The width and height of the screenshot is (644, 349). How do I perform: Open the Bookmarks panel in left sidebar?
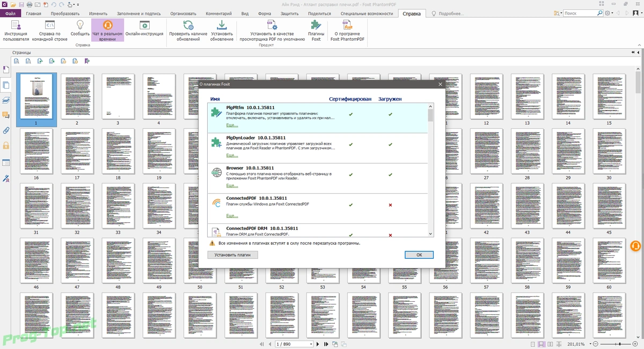[6, 70]
